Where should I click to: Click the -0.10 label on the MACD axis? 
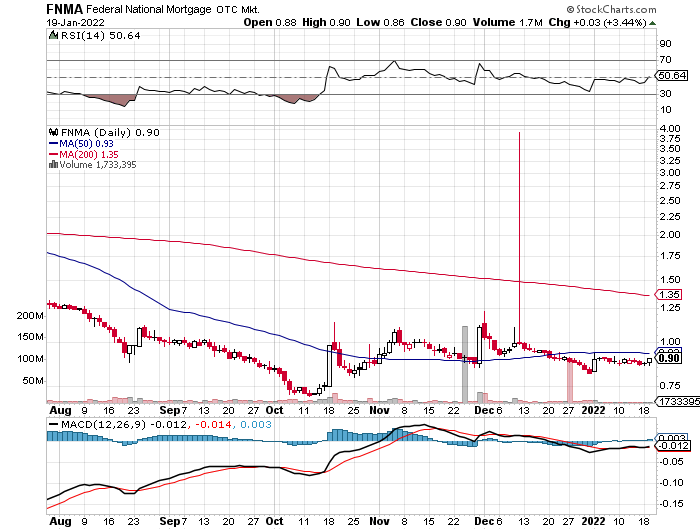click(x=671, y=482)
